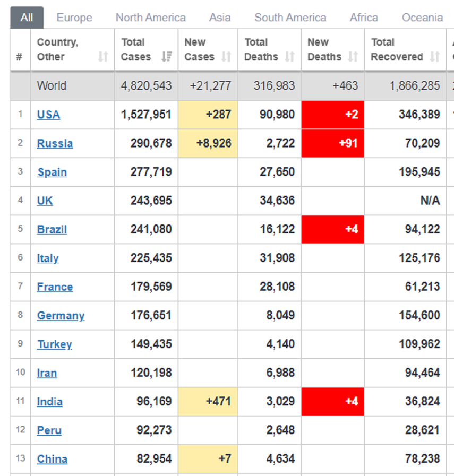Open the USA country link
The height and width of the screenshot is (476, 454).
[x=48, y=115]
